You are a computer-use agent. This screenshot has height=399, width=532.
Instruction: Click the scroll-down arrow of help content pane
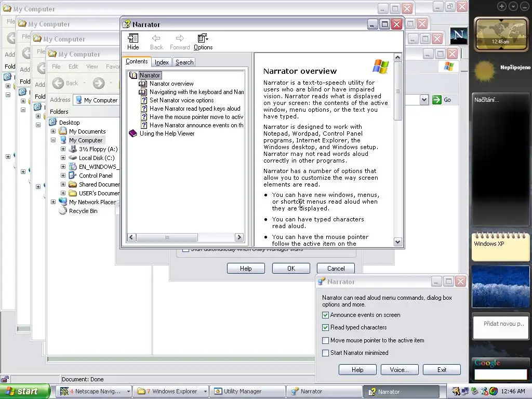397,242
